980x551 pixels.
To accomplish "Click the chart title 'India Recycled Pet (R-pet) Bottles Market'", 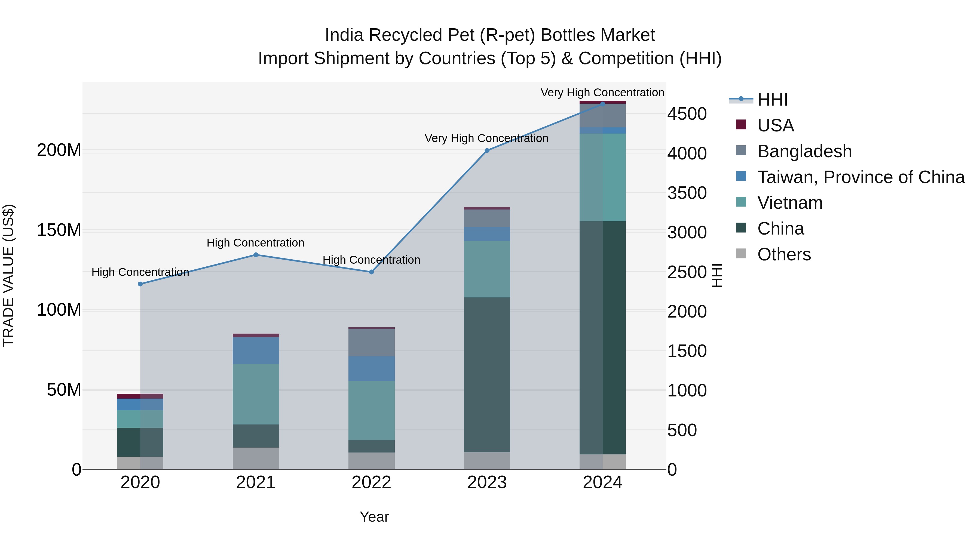I will (490, 35).
